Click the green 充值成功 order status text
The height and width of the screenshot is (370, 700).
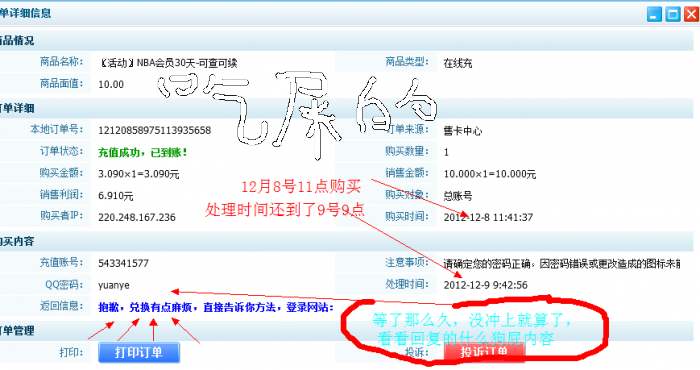tap(142, 153)
